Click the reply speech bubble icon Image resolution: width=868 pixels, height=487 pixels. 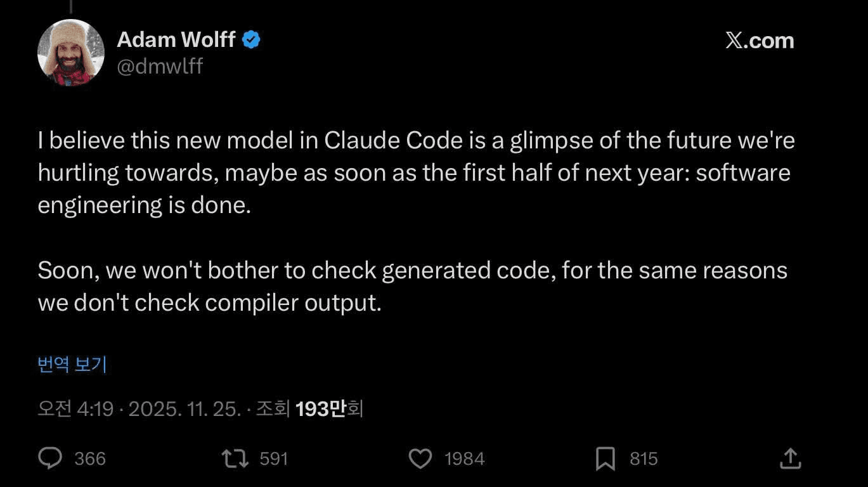click(x=50, y=458)
